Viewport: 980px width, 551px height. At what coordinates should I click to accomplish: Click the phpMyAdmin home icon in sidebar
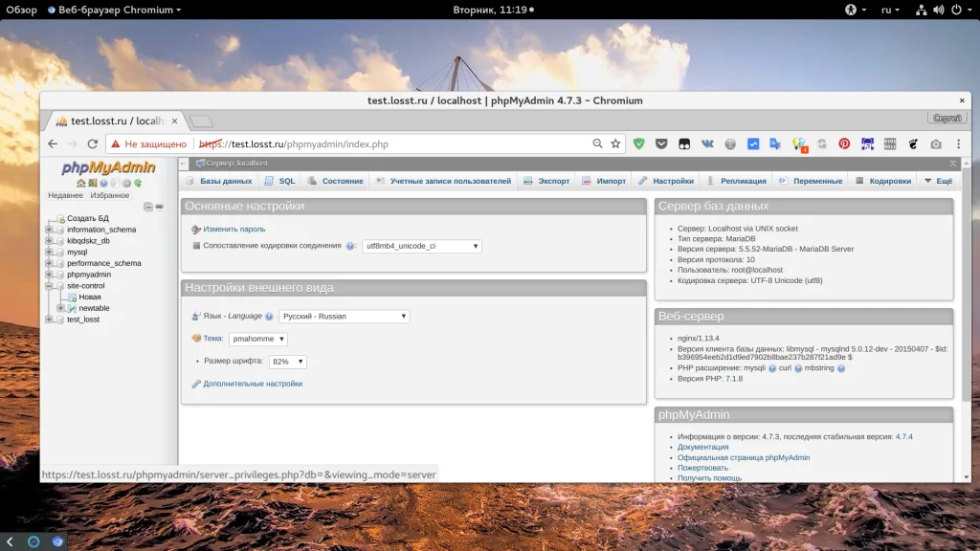coord(81,183)
